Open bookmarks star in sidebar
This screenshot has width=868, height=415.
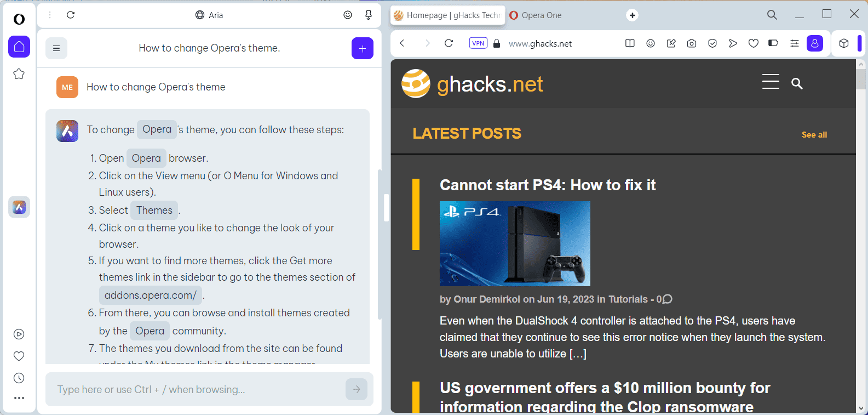[x=19, y=73]
